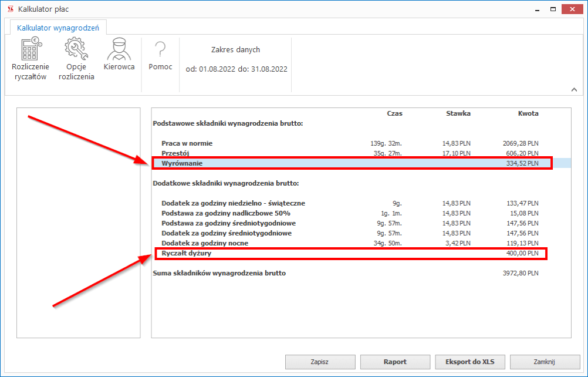Maximize the Kalkulator płac window
The width and height of the screenshot is (588, 377).
point(552,9)
